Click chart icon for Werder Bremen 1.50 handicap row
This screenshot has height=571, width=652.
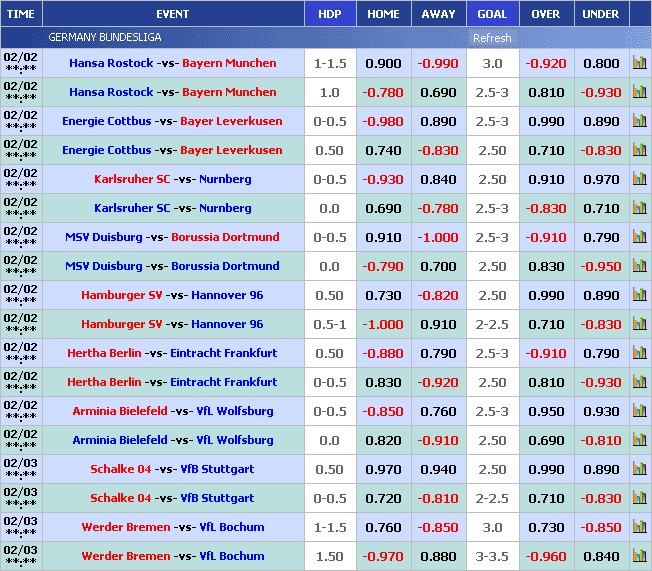(639, 556)
